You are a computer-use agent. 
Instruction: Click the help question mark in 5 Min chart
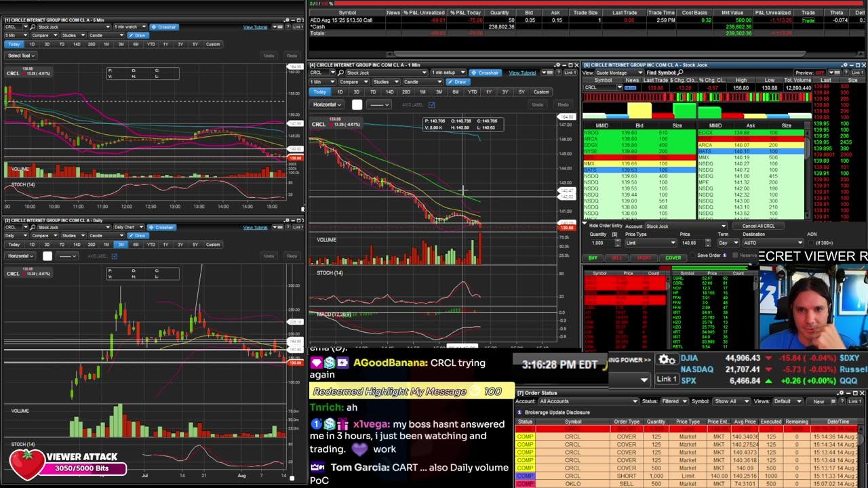(x=288, y=27)
